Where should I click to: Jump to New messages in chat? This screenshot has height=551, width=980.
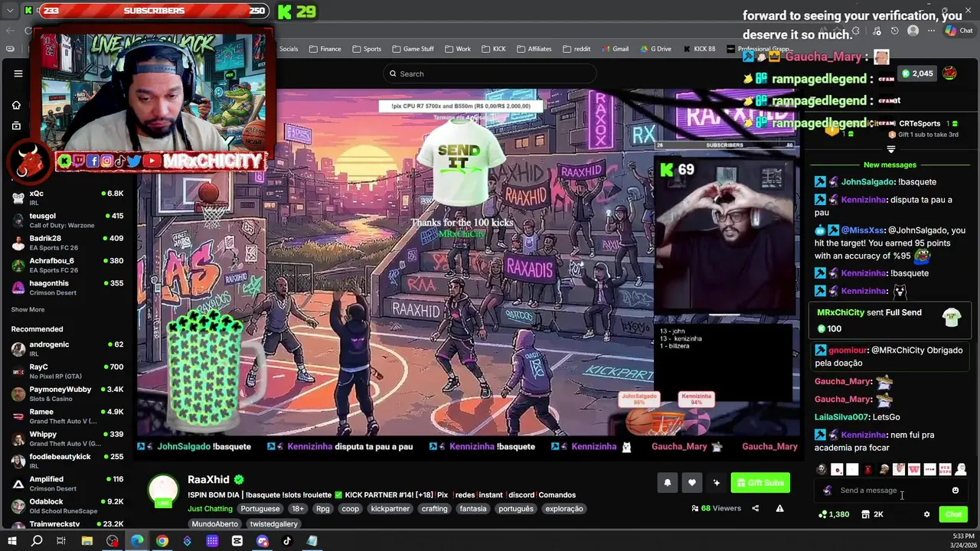tap(890, 165)
